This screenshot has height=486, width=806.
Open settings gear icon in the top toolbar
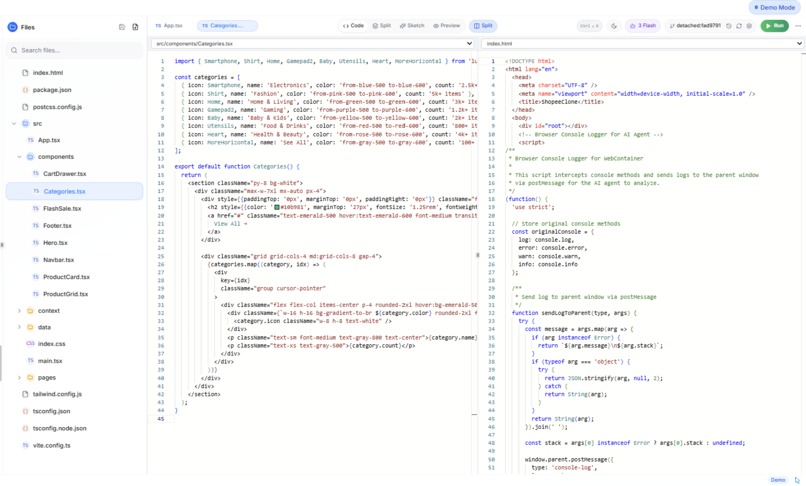pyautogui.click(x=749, y=26)
